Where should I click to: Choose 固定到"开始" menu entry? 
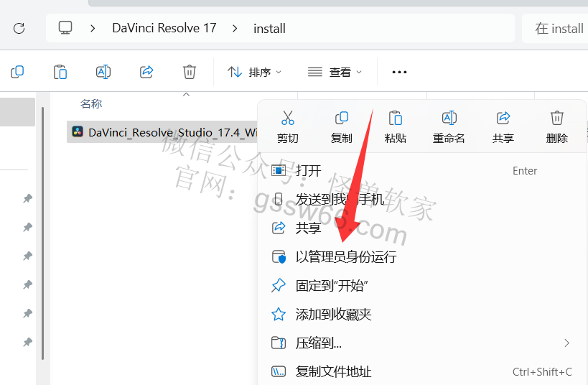coord(422,286)
